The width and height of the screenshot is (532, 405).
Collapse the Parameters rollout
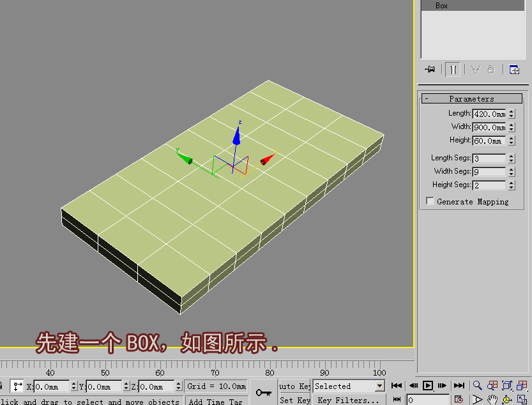point(472,99)
